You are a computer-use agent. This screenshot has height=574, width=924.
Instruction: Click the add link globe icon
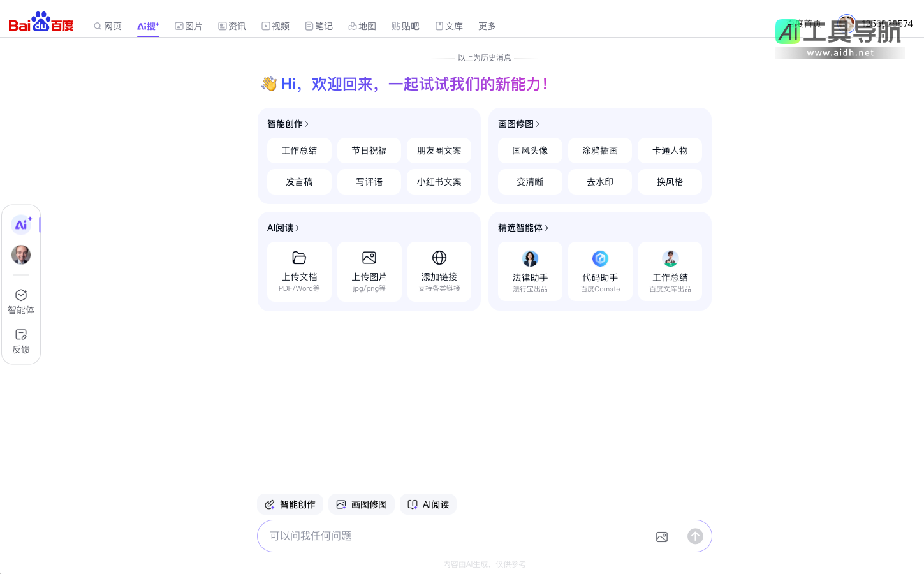[439, 258]
